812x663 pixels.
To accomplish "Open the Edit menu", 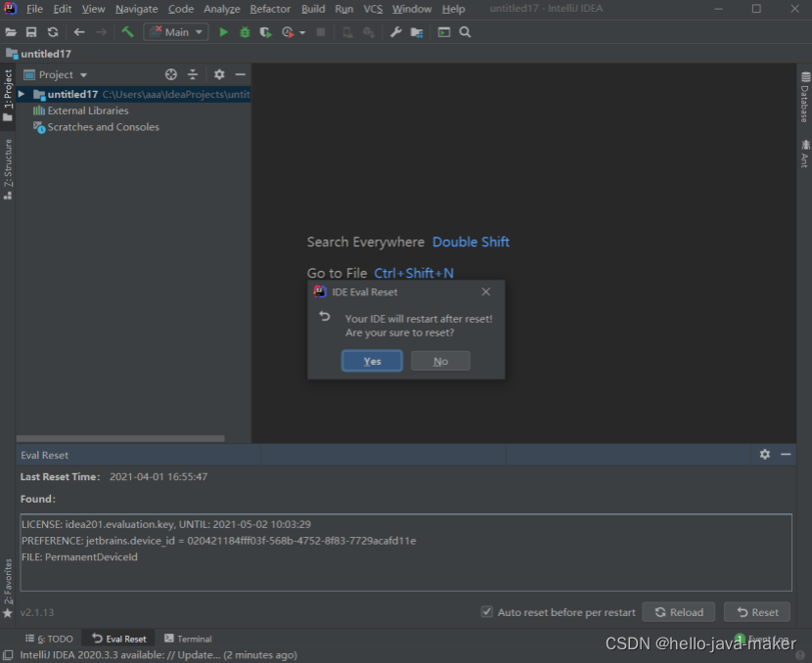I will point(63,9).
